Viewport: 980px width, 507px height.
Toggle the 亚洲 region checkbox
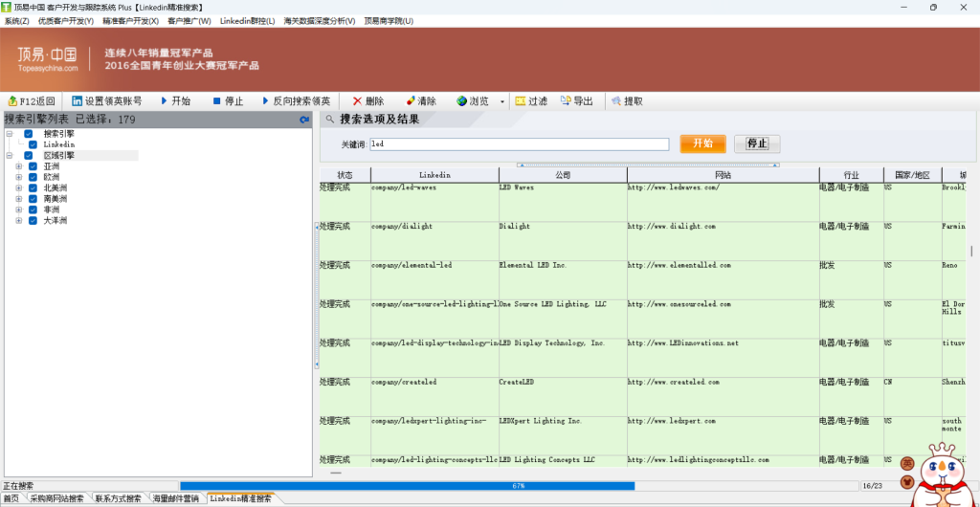click(33, 166)
